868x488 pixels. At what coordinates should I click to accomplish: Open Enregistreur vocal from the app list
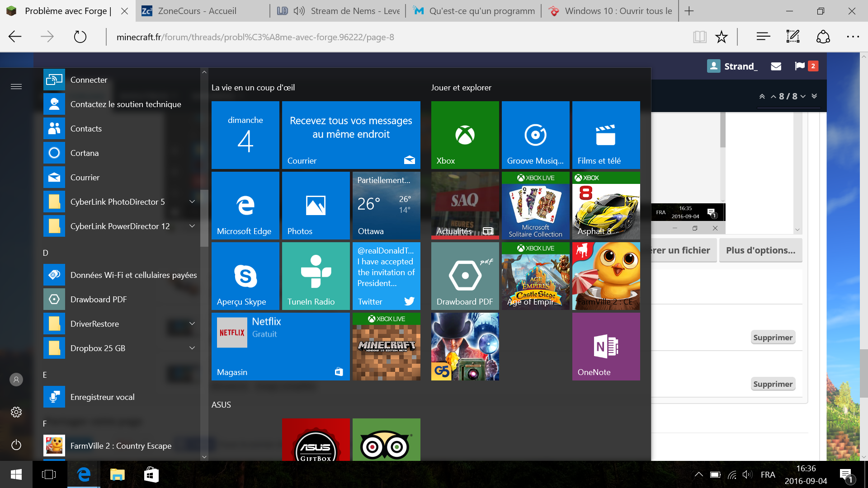point(121,397)
